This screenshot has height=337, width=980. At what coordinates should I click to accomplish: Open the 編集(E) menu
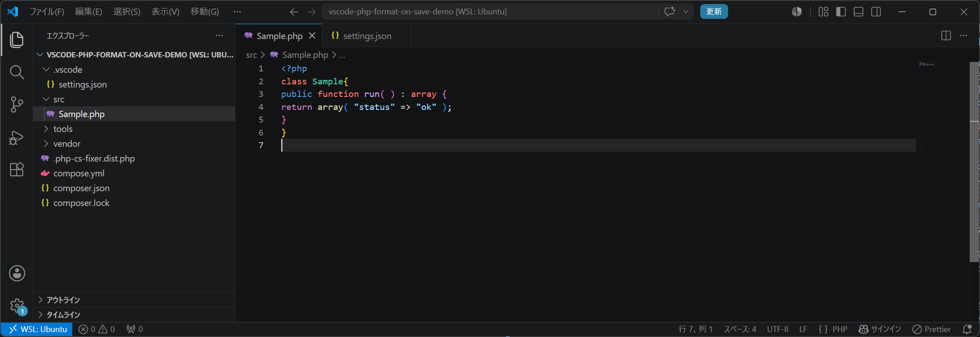click(x=88, y=12)
